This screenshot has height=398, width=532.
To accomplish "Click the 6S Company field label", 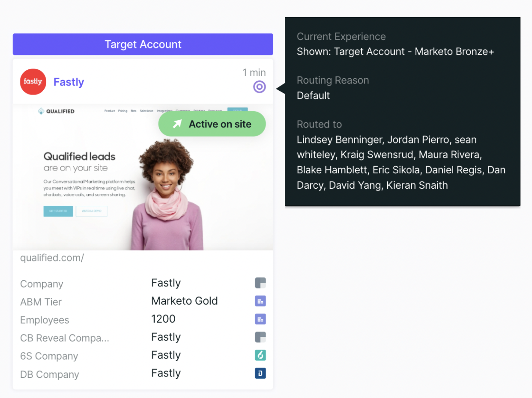I will pyautogui.click(x=49, y=356).
